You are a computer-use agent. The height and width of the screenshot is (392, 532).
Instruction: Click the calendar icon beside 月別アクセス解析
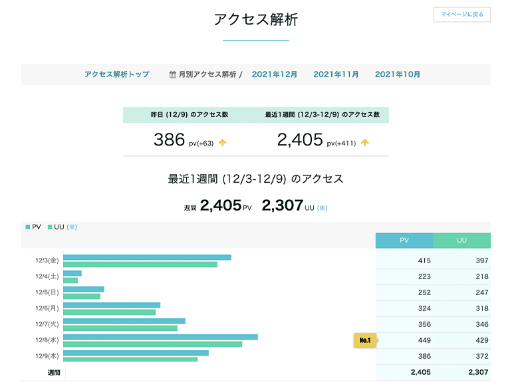click(173, 74)
